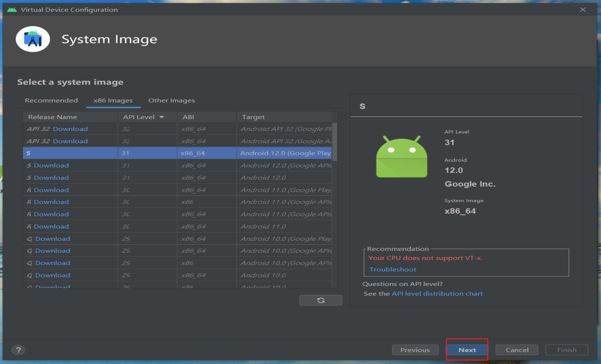This screenshot has width=601, height=364.
Task: Refresh the system image list
Action: pyautogui.click(x=321, y=300)
